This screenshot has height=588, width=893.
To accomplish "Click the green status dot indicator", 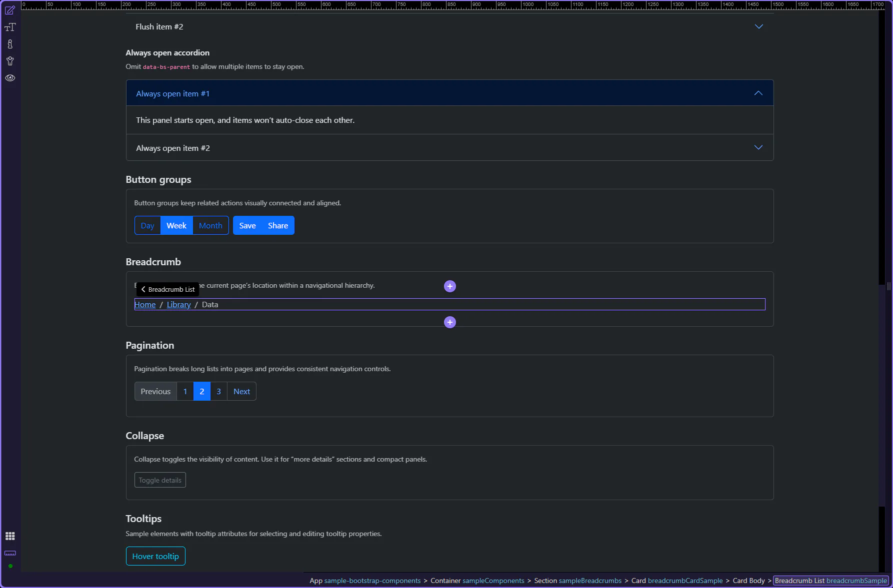I will tap(10, 566).
